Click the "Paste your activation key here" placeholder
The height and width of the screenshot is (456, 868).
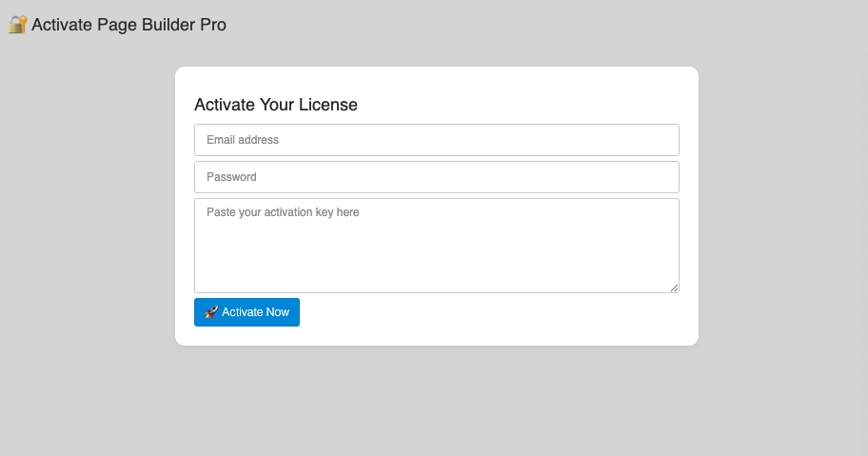[283, 212]
